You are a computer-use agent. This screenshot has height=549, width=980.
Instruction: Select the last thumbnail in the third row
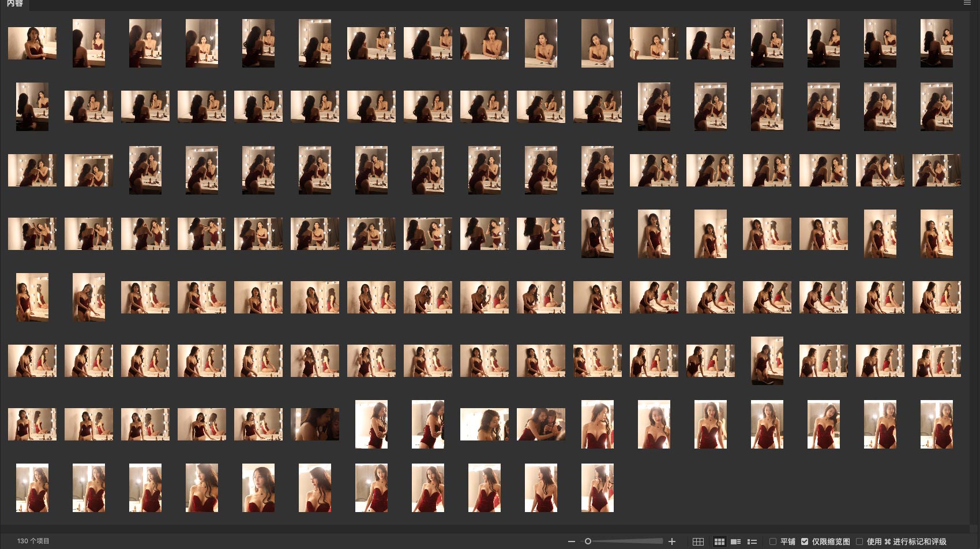936,170
